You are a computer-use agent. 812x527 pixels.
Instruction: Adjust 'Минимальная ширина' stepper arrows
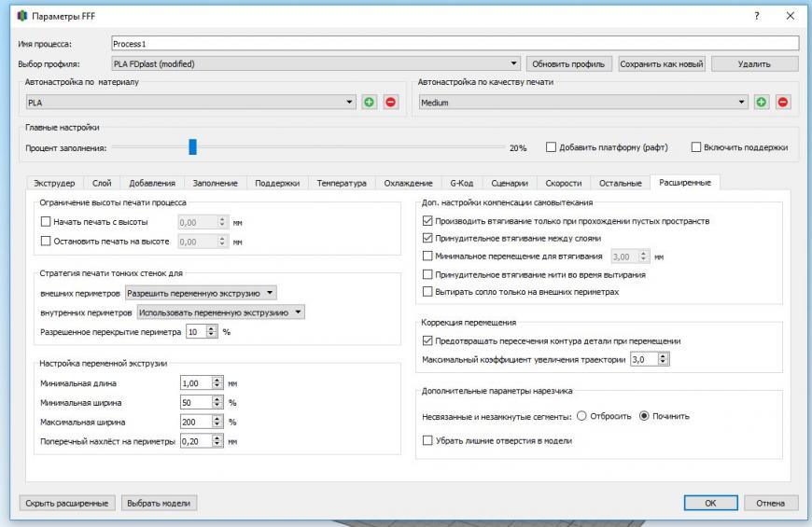click(x=217, y=402)
